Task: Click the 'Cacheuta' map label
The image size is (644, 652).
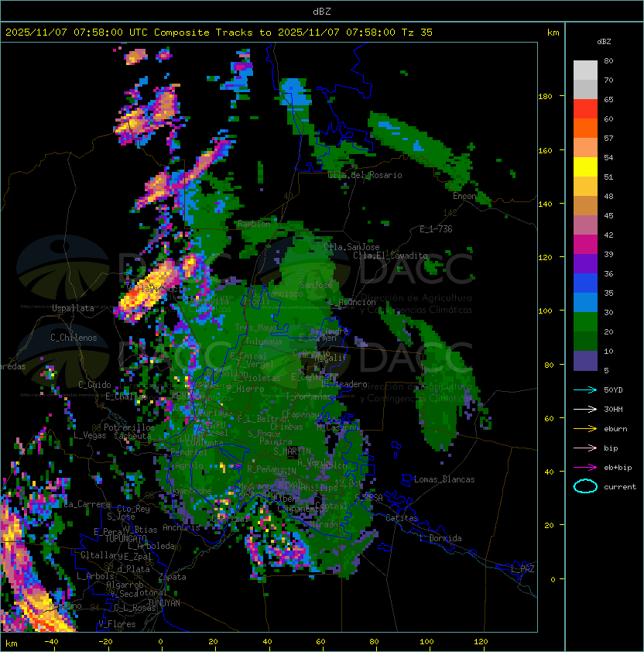Action: pos(132,436)
